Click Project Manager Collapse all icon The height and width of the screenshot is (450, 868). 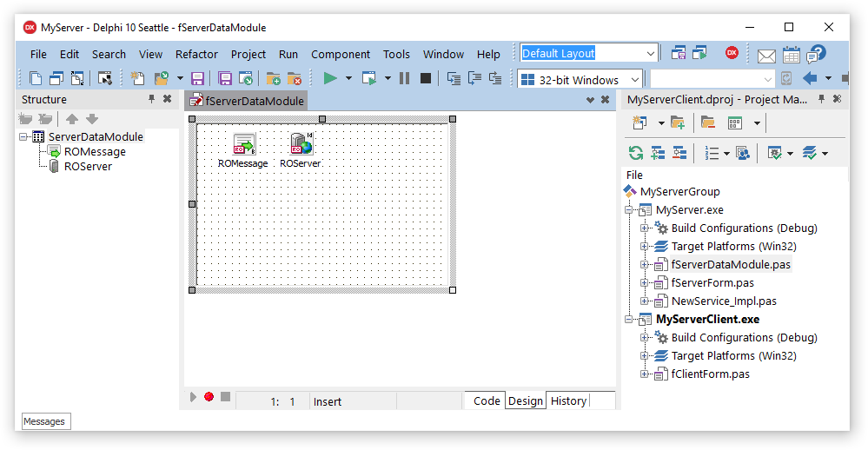click(679, 153)
